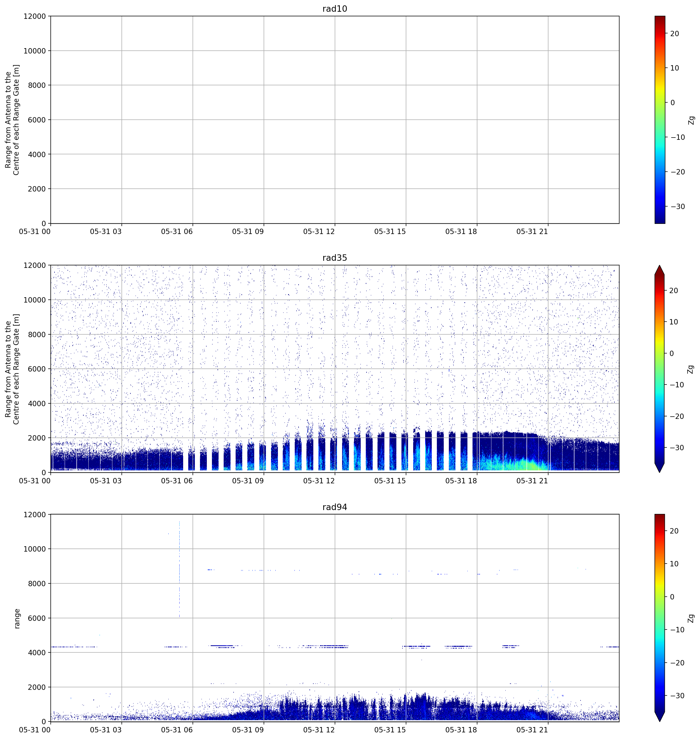700x739 pixels.
Task: Click the '05-31 00' tick under rad35
Action: click(35, 481)
